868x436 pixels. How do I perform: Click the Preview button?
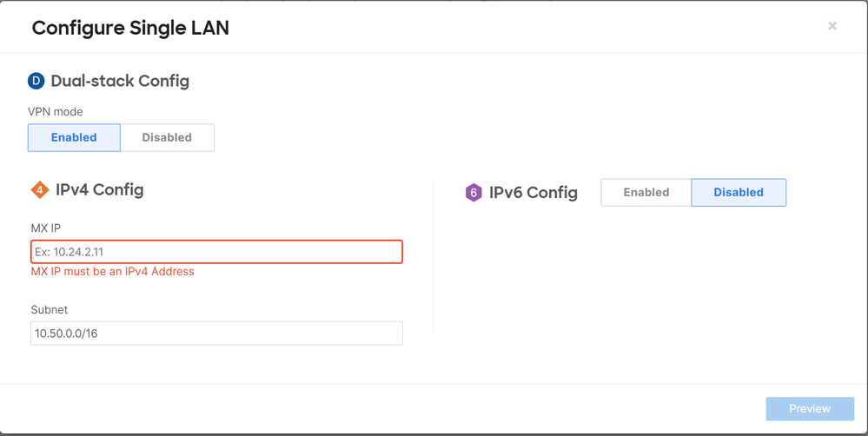(x=810, y=409)
